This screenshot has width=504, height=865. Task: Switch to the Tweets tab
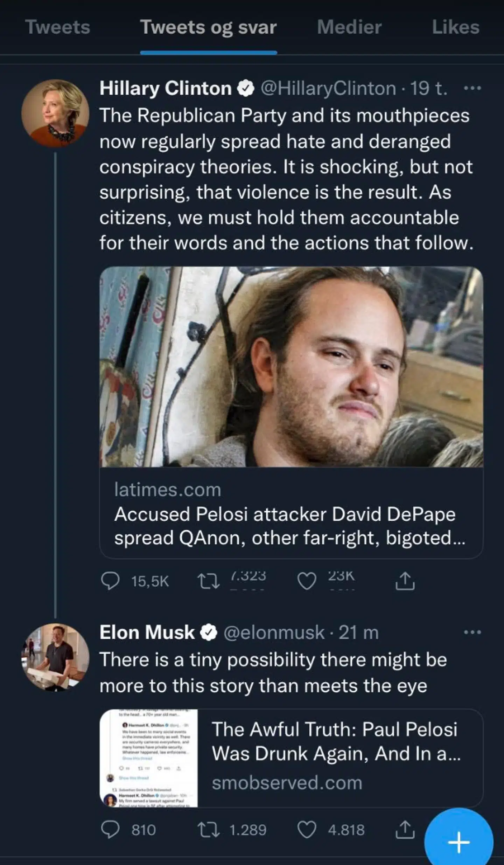[58, 27]
